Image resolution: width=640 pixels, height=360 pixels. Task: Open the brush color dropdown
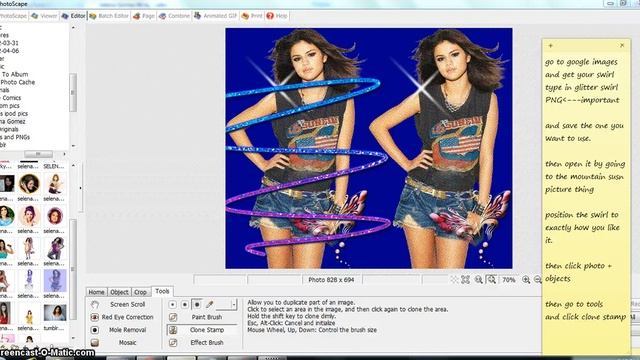[x=234, y=304]
